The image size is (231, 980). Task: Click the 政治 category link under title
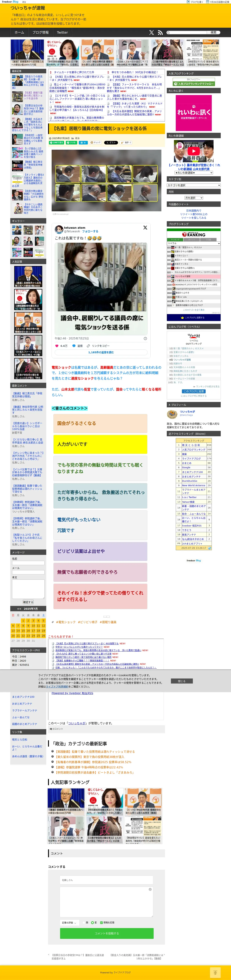pyautogui.click(x=77, y=138)
